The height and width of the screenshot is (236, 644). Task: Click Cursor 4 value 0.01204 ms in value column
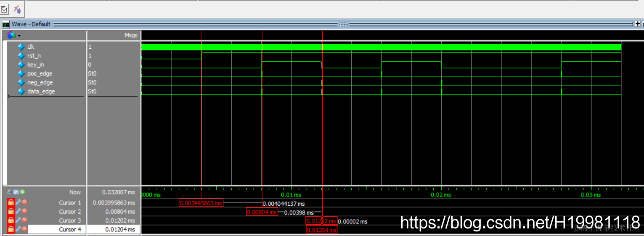tap(120, 229)
